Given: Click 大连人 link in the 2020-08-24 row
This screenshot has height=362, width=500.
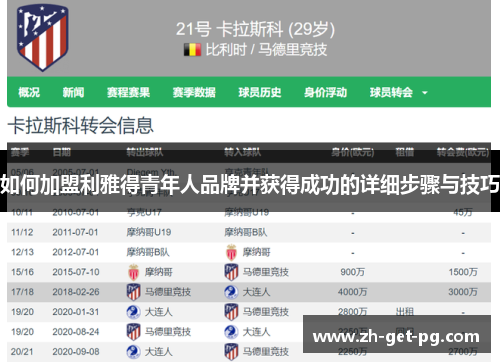Looking at the screenshot, I should click(256, 332).
